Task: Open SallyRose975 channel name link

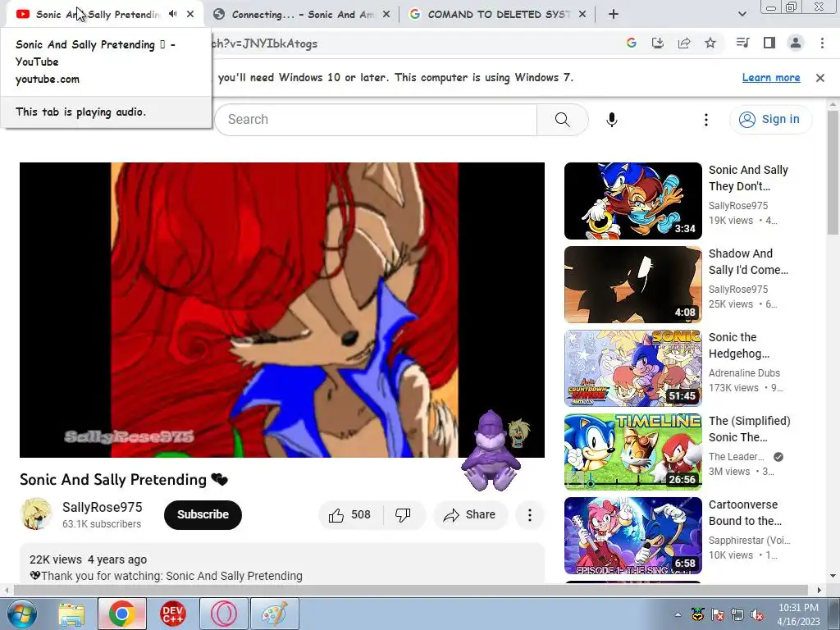Action: tap(103, 507)
